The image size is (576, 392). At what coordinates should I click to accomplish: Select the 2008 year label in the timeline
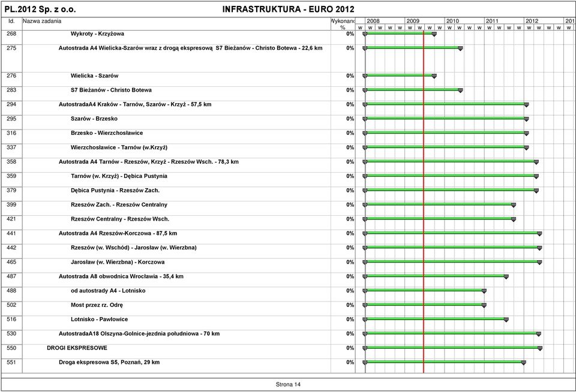373,21
